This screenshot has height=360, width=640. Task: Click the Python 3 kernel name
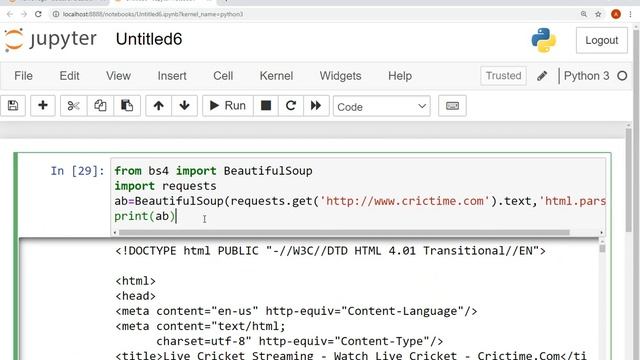click(587, 76)
